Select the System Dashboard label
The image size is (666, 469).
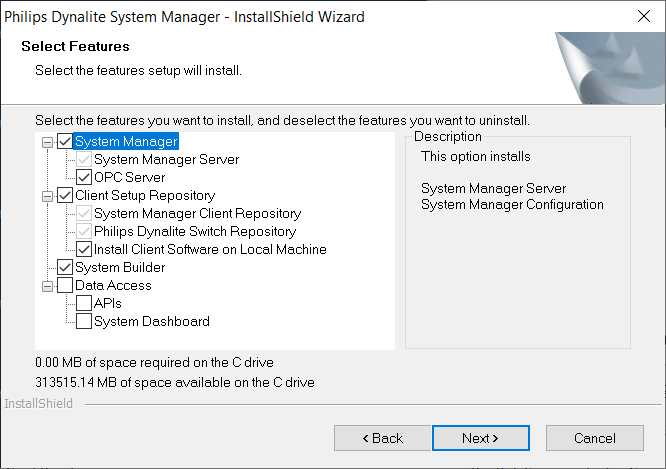click(x=152, y=321)
